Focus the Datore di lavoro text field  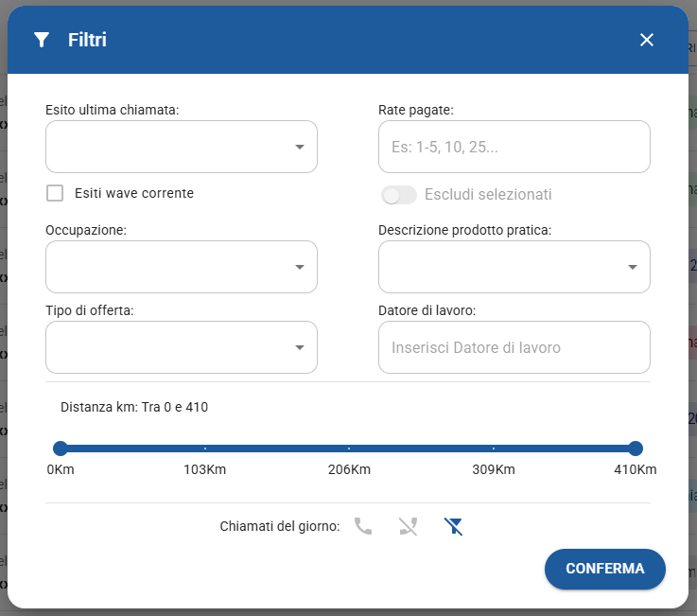tap(514, 347)
